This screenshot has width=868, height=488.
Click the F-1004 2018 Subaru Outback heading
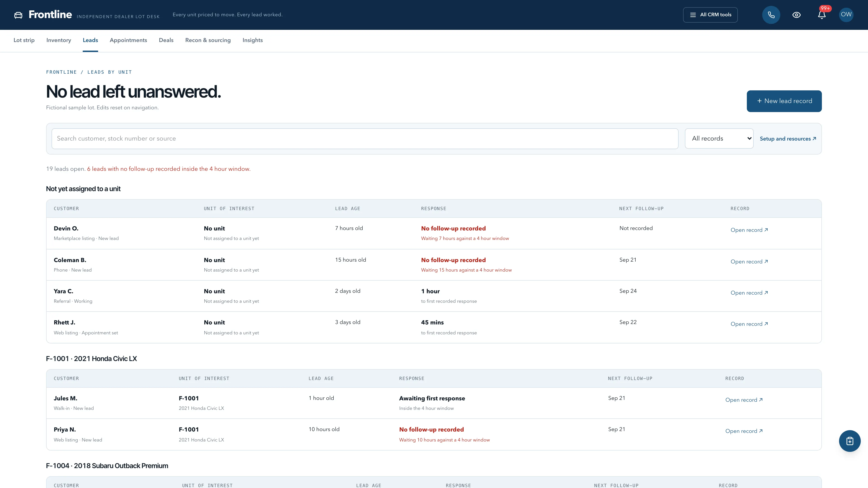pyautogui.click(x=107, y=466)
